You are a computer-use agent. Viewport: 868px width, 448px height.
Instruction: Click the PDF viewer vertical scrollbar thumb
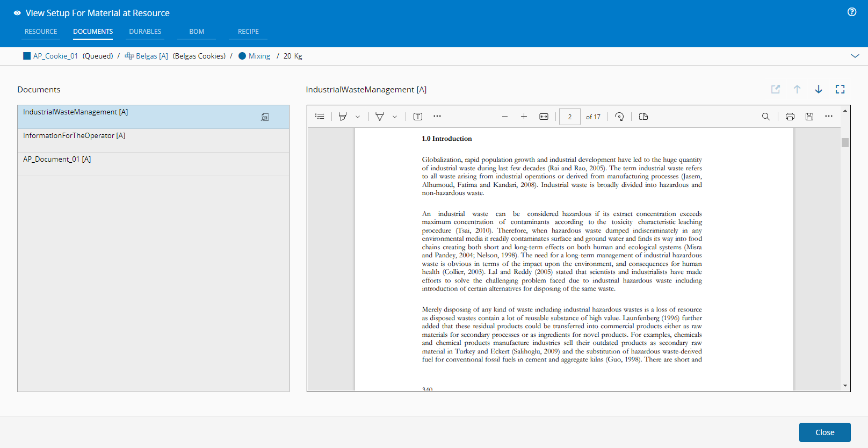(845, 142)
